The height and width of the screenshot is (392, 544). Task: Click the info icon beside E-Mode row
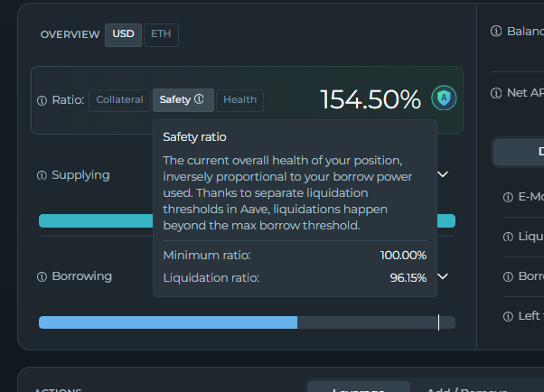[x=508, y=197]
